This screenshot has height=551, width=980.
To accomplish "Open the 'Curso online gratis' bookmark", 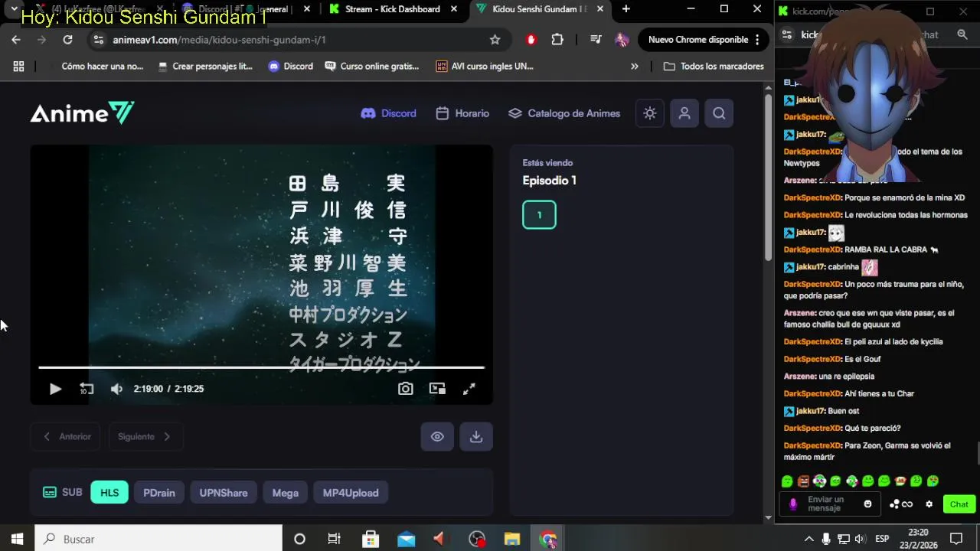I will (371, 67).
